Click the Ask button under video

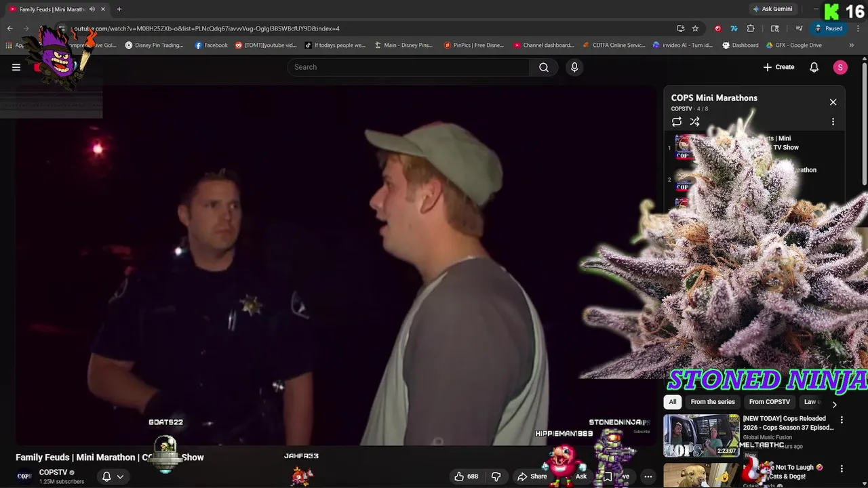[581, 476]
